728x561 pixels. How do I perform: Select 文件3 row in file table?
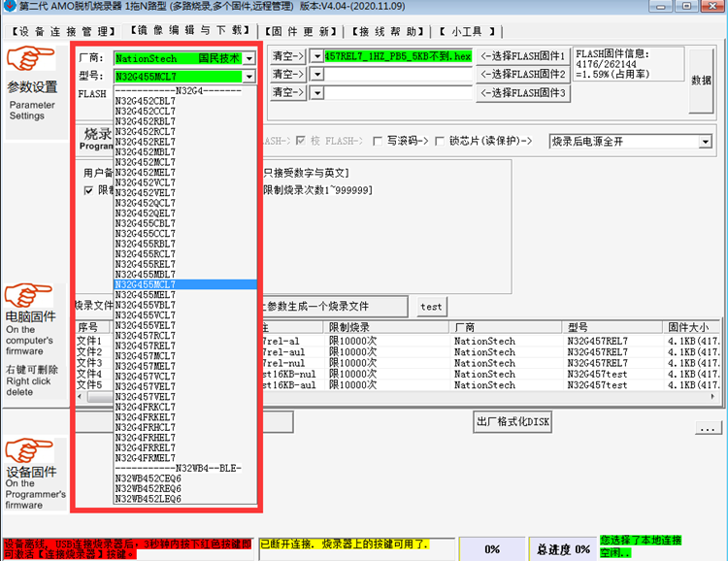(x=398, y=363)
